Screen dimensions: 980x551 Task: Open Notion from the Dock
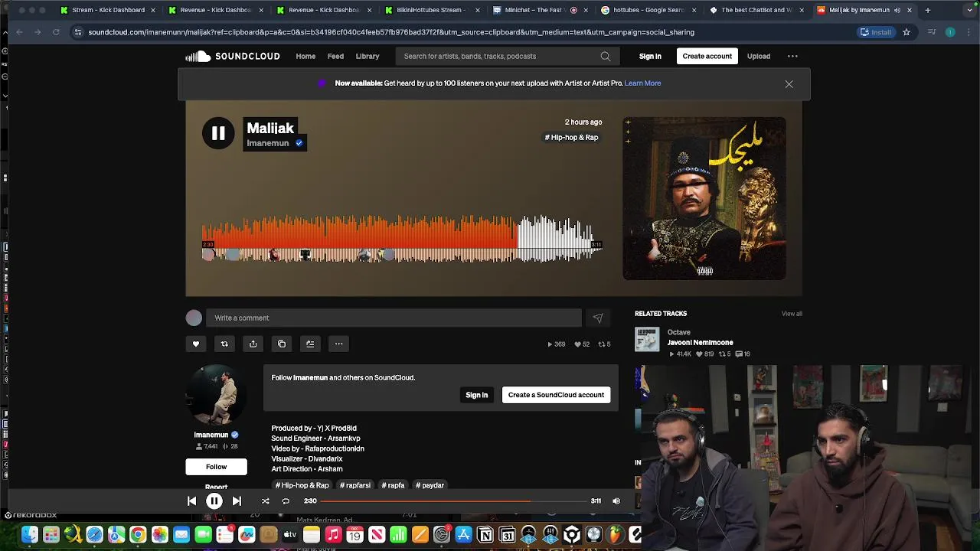(x=485, y=535)
